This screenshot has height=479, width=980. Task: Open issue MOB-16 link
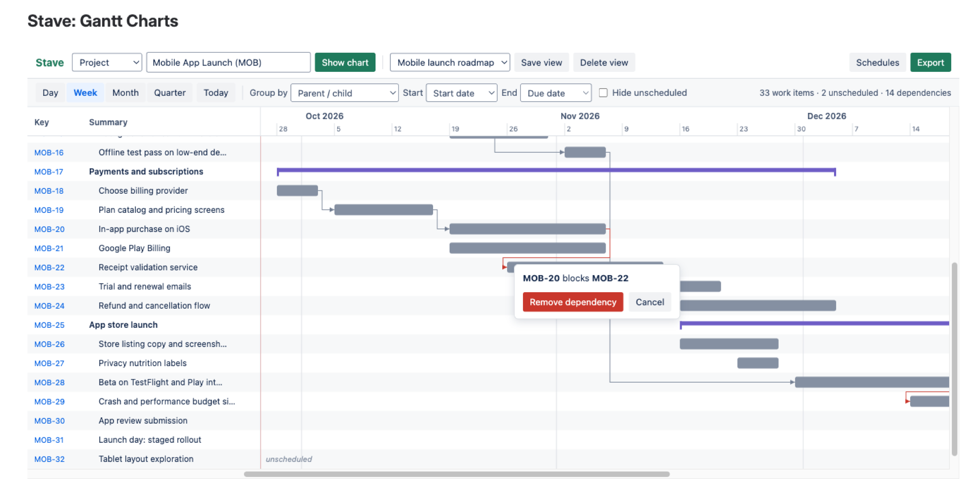click(49, 152)
